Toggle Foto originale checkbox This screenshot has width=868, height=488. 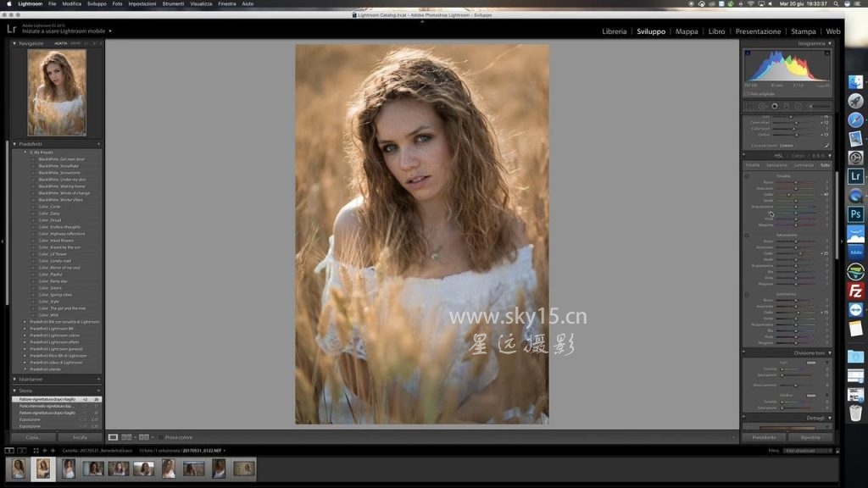click(747, 94)
